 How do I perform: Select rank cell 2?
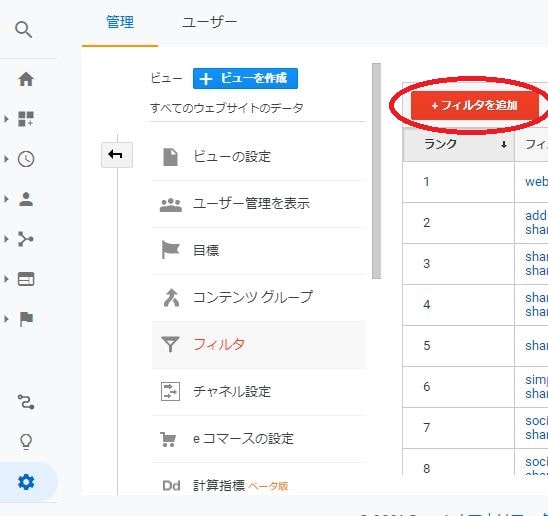tap(459, 223)
